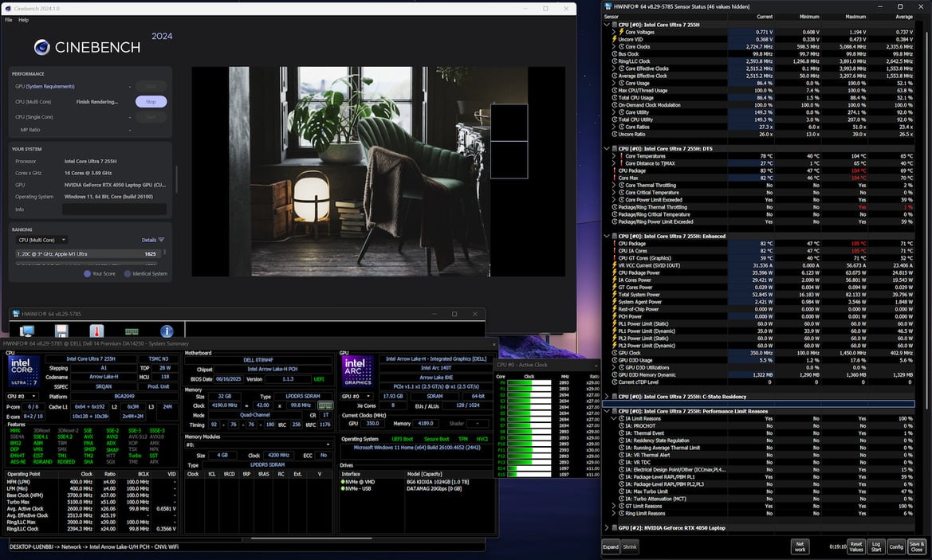Click the Cinebench title bar app icon
Screen dimensions: 932x560
click(8, 8)
